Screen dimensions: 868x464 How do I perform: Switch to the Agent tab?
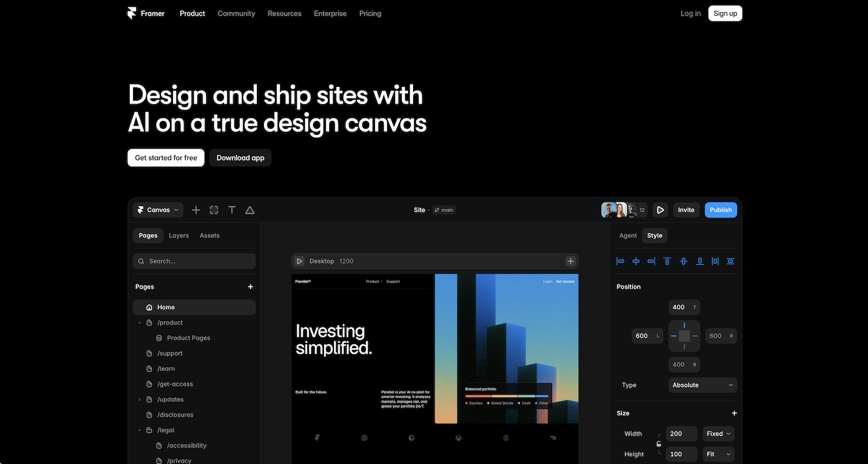[x=628, y=235]
